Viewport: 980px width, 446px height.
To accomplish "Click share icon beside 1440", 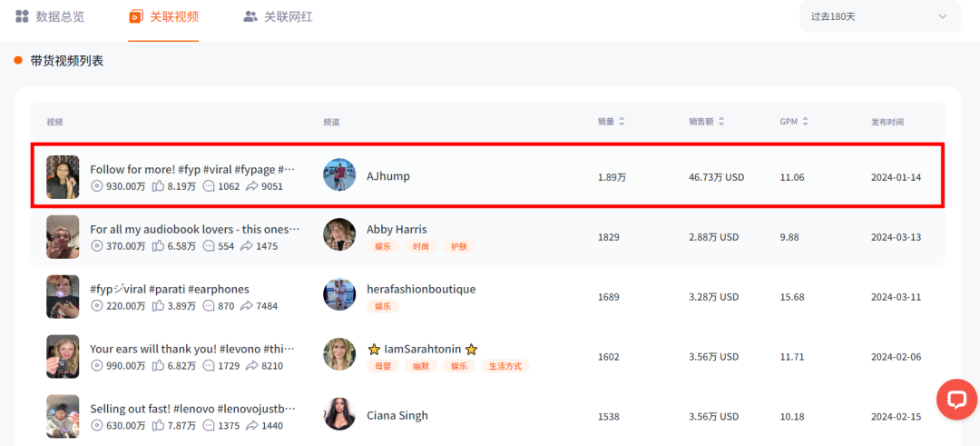I will [x=252, y=426].
